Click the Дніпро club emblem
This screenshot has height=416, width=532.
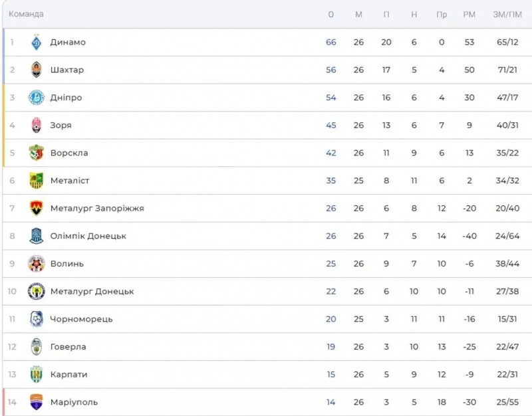[37, 98]
